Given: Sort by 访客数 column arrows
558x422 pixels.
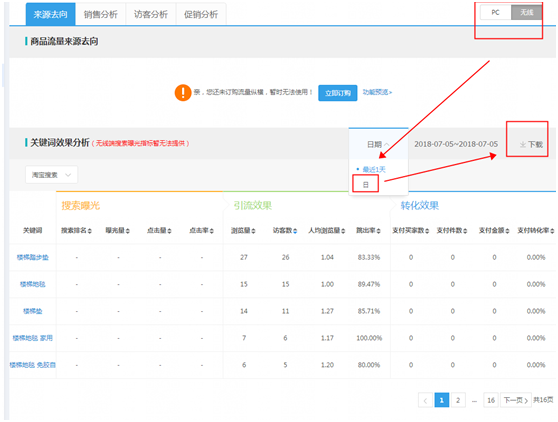Looking at the screenshot, I should (x=295, y=231).
